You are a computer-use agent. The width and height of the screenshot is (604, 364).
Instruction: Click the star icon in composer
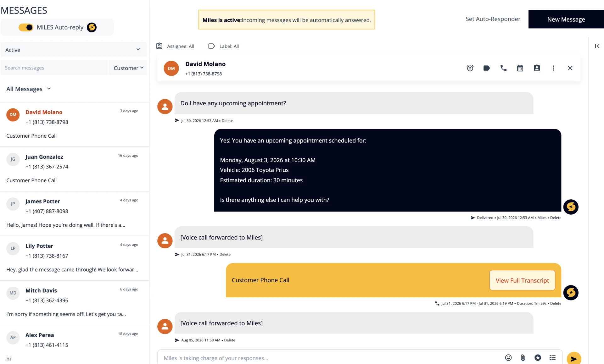tap(538, 358)
